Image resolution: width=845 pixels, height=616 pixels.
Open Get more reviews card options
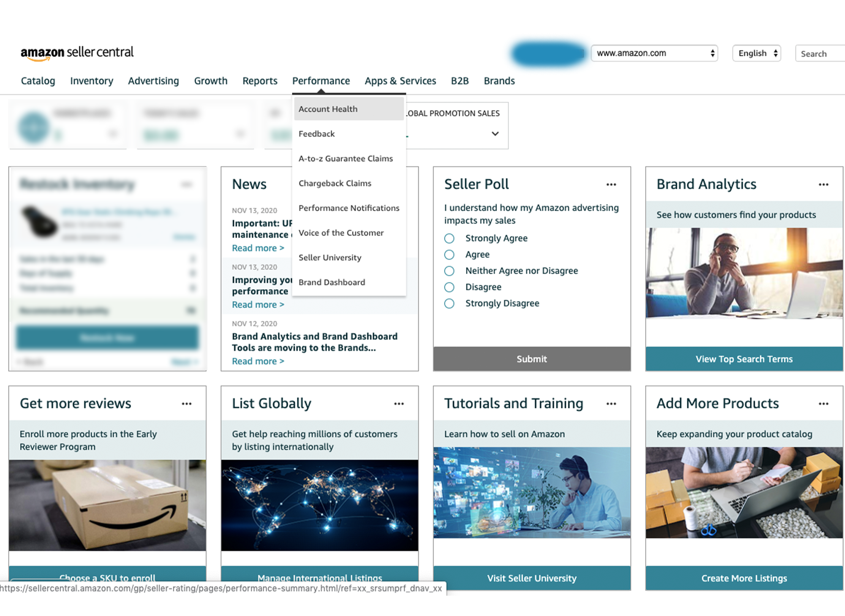(187, 404)
